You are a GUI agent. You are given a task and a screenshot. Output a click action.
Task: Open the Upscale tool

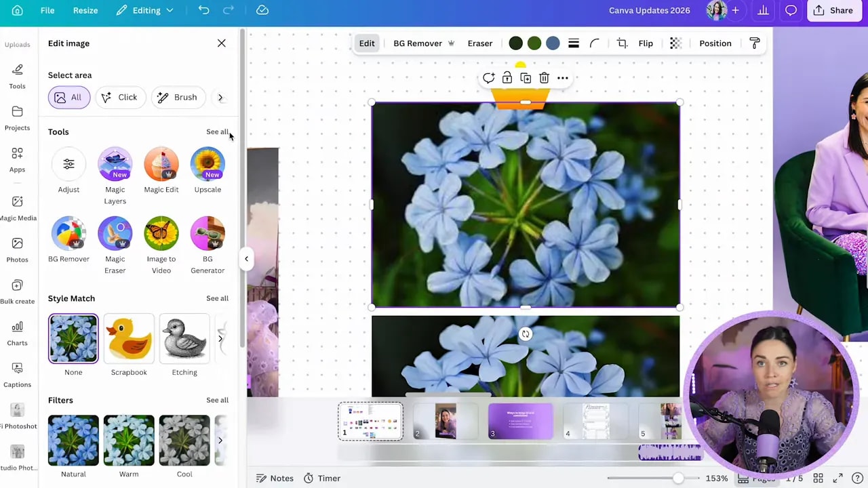point(208,171)
